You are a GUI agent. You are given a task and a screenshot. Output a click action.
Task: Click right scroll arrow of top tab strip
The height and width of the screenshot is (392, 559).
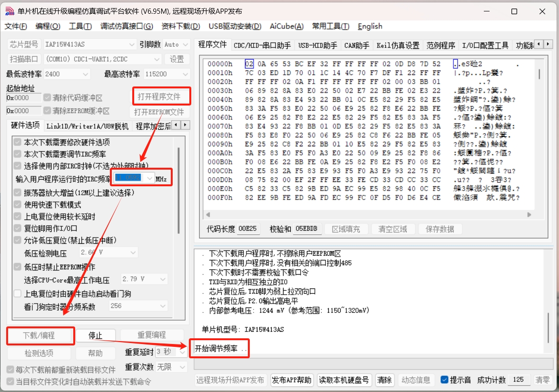coord(548,44)
